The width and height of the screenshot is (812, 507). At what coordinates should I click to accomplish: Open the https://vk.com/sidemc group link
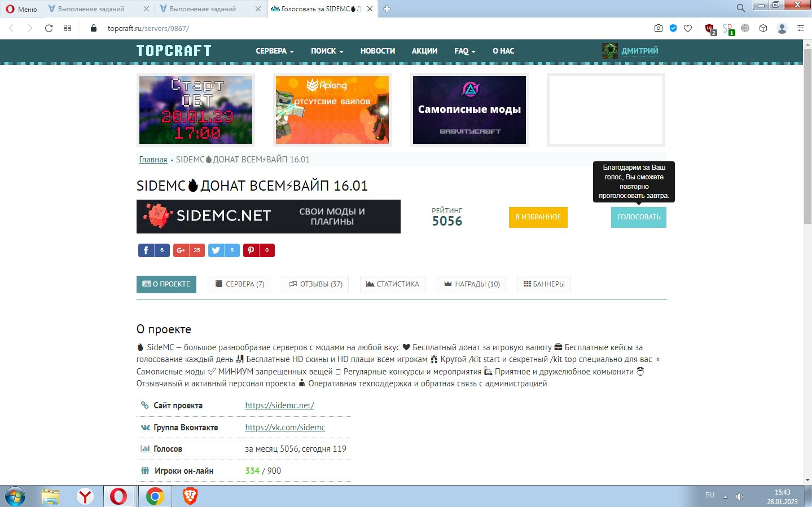pos(285,427)
